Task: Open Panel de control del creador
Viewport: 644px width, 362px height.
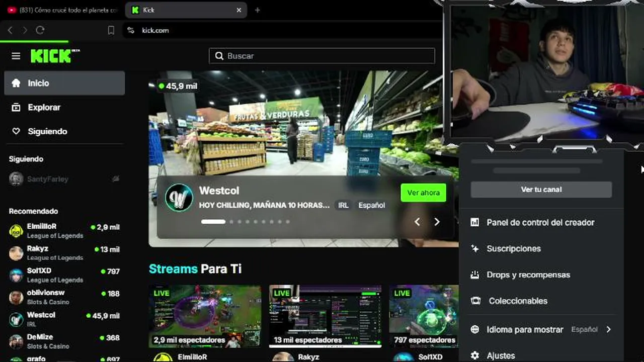Action: coord(541,222)
